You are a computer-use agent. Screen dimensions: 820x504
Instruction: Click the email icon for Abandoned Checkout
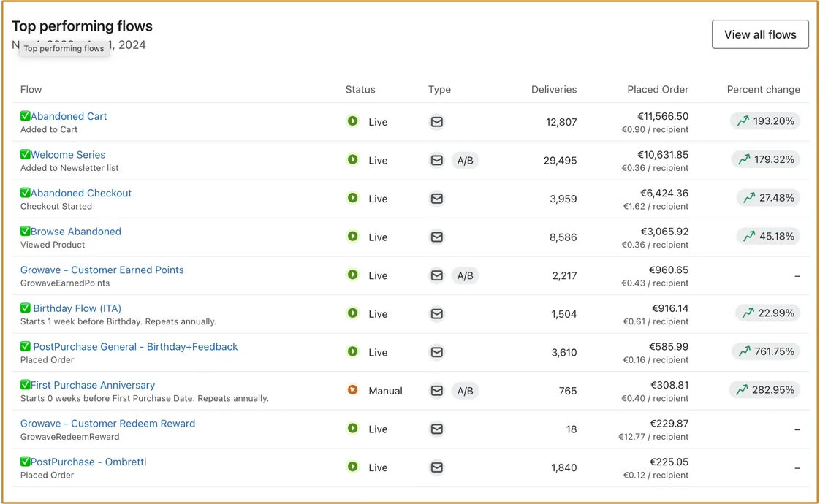436,199
